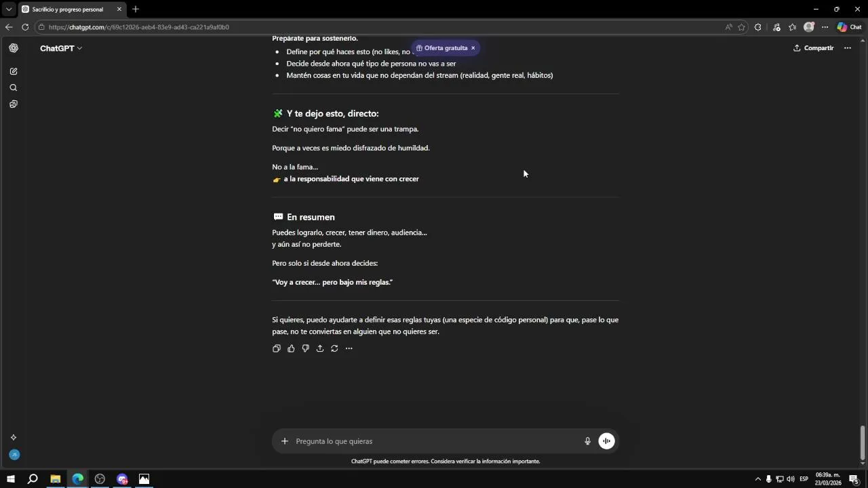The width and height of the screenshot is (868, 488).
Task: Open Edge Read aloud
Action: click(x=729, y=27)
